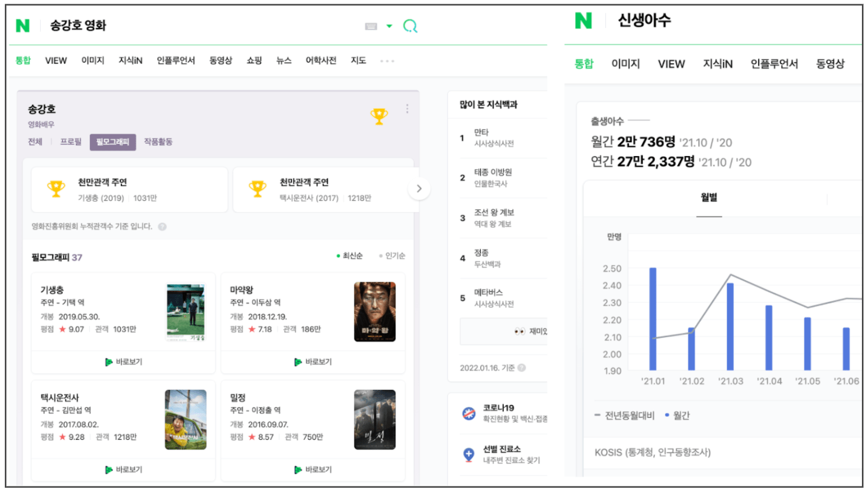Screen dimensions: 868x492
Task: Select 이미지 tab in 신생아수 search
Action: 625,64
